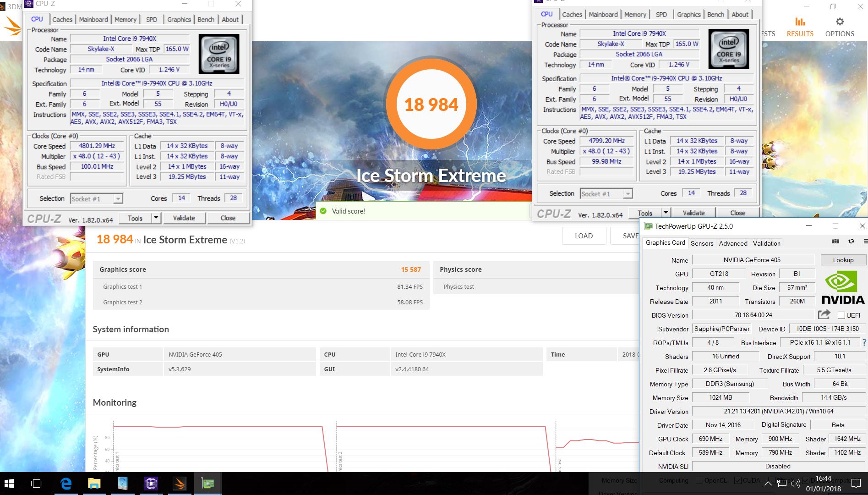This screenshot has height=495, width=868.
Task: Click left CPU-Z title bar app icon
Action: [29, 4]
